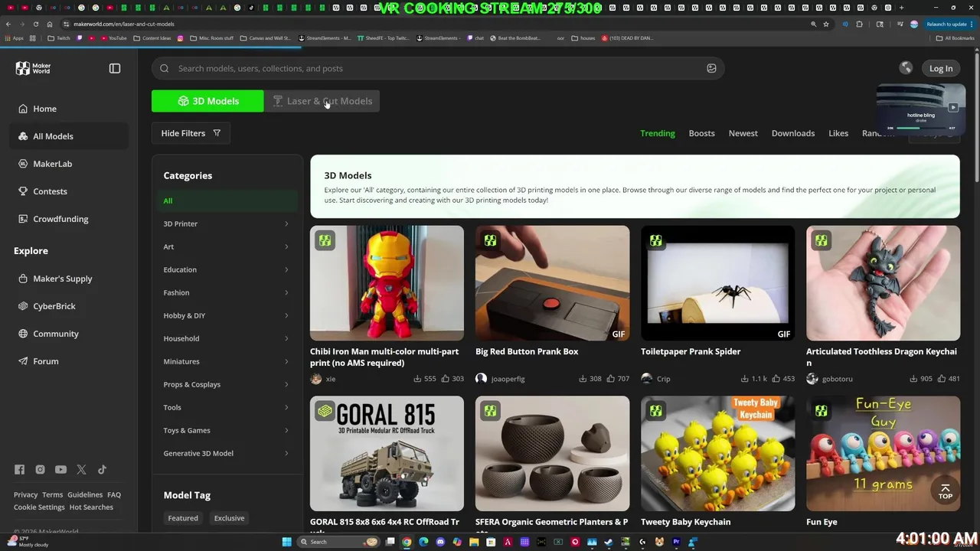Open author gobotoru profile
Image resolution: width=980 pixels, height=551 pixels.
tap(837, 379)
